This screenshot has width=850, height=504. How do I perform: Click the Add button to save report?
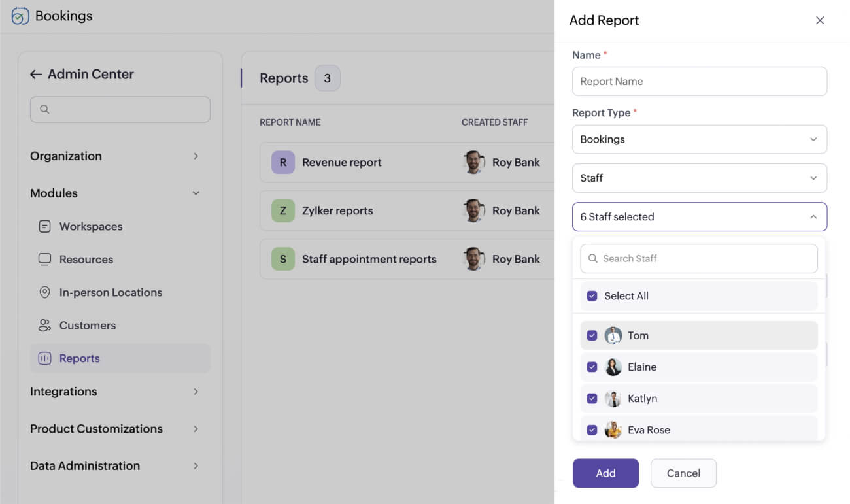pos(605,473)
